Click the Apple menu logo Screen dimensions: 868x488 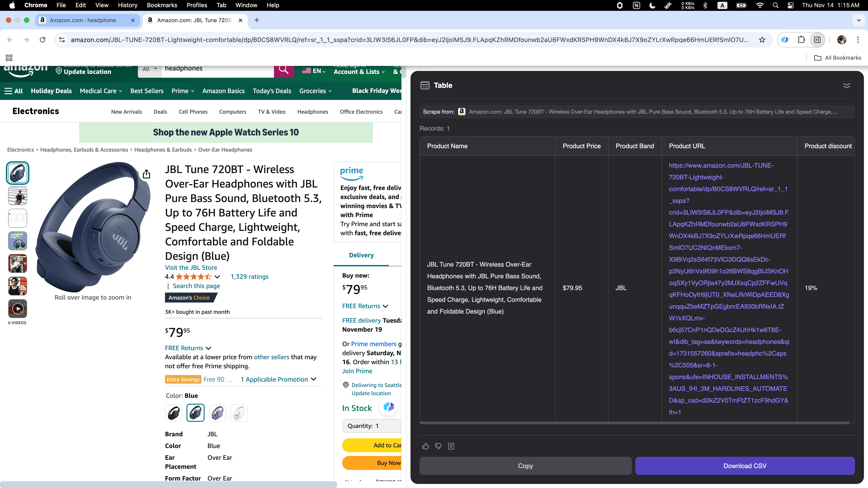coord(12,5)
